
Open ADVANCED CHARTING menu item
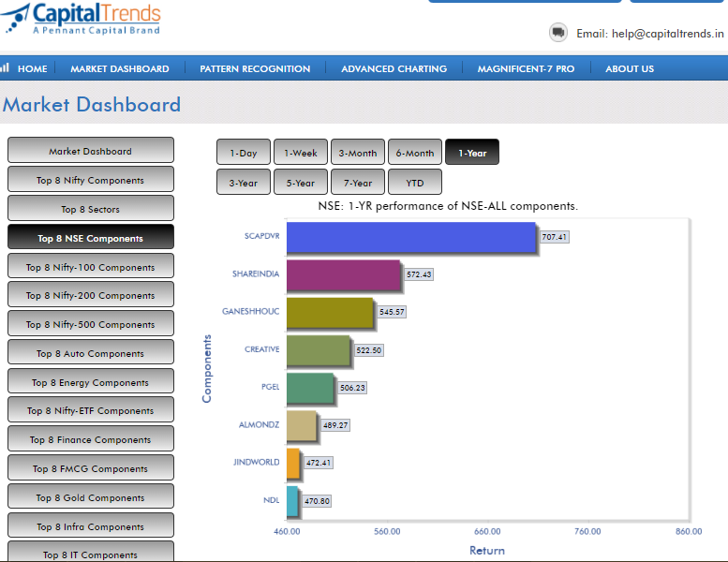click(x=394, y=68)
